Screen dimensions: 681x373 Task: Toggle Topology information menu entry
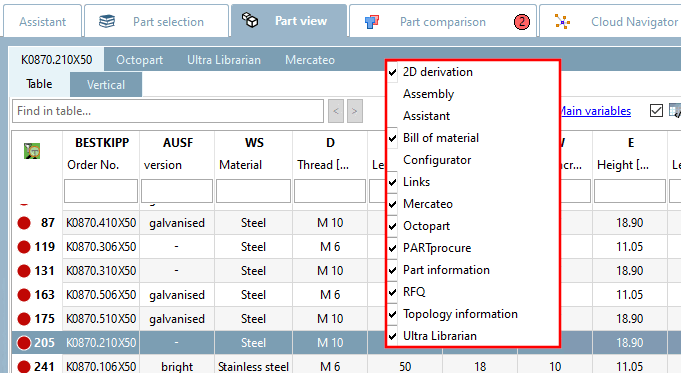(472, 314)
